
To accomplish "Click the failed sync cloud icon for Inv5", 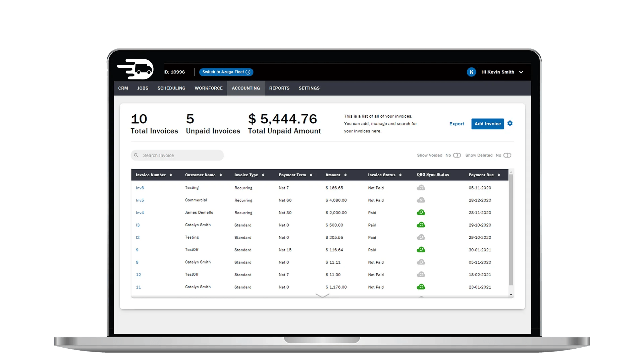I will (x=421, y=200).
